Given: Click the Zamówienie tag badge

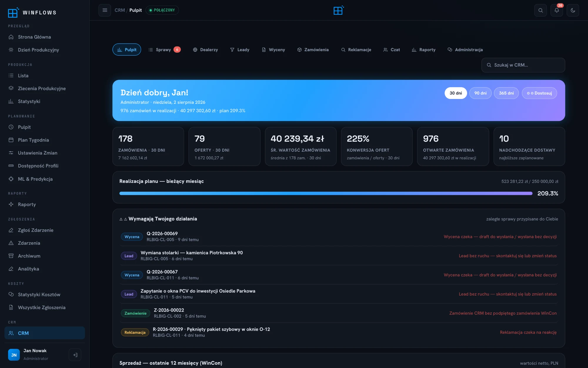Looking at the screenshot, I should [x=136, y=313].
